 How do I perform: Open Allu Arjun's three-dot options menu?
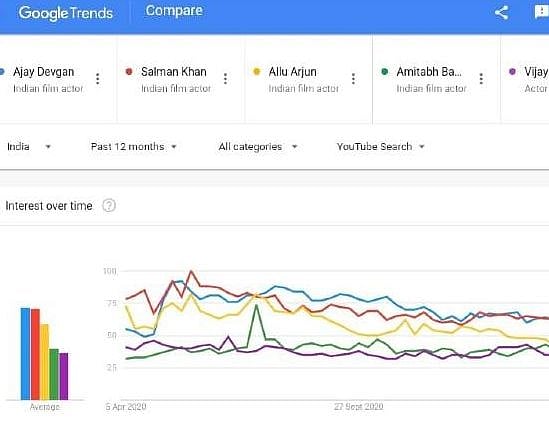(x=353, y=79)
